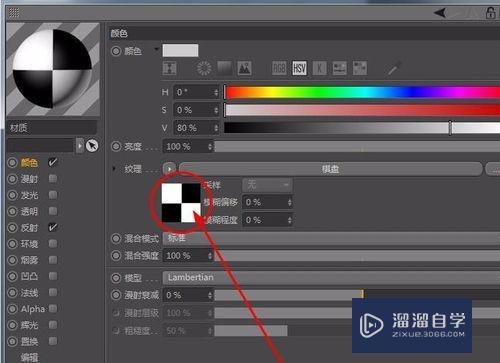Toggle the lock icon at top right
Image resolution: width=500 pixels, height=363 pixels.
491,13
